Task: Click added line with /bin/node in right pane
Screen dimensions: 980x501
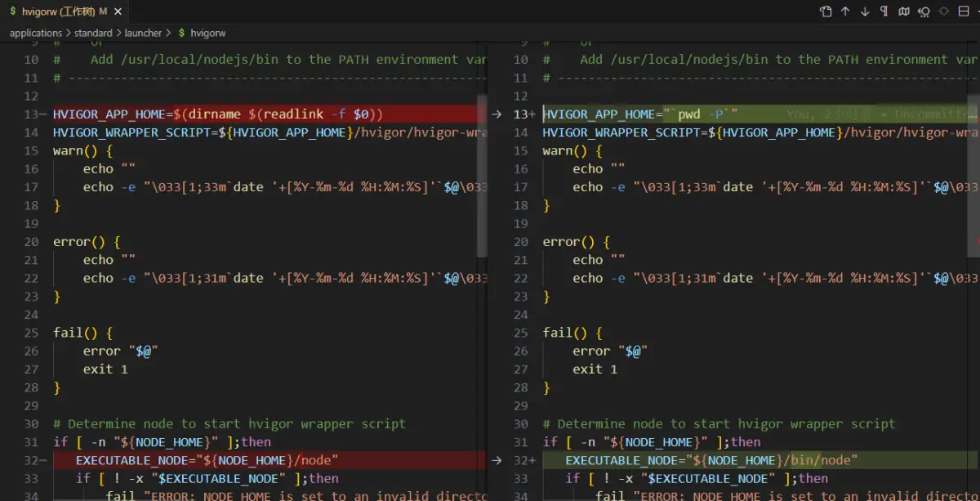Action: tap(711, 460)
